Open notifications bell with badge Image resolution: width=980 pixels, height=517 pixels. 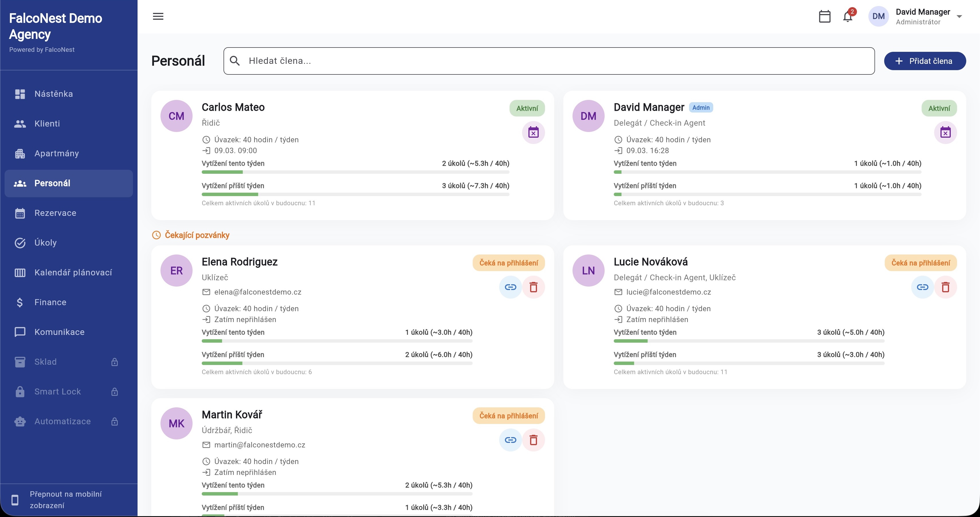click(x=848, y=17)
